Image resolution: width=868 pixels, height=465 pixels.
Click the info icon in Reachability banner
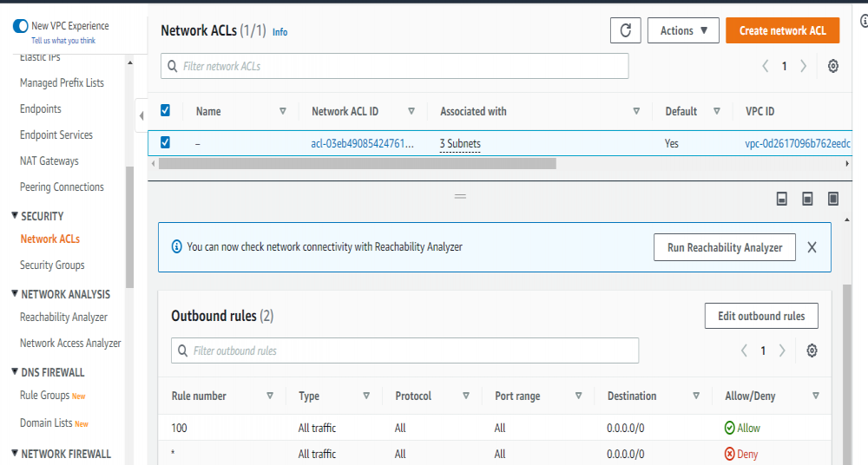pos(176,246)
